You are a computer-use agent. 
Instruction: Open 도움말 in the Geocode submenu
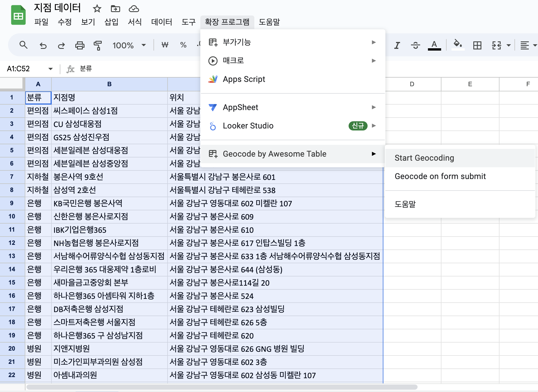[x=460, y=204]
